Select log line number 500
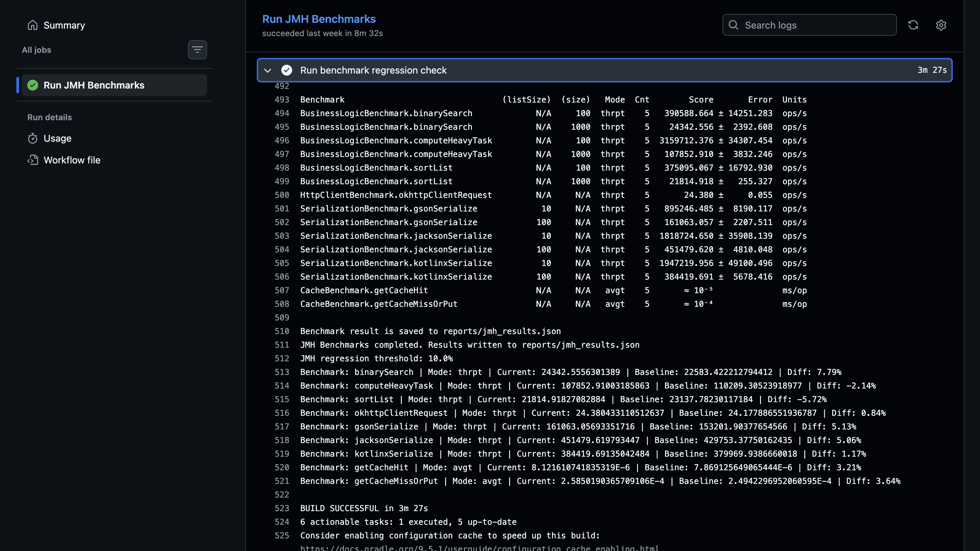Image resolution: width=980 pixels, height=551 pixels. tap(282, 195)
